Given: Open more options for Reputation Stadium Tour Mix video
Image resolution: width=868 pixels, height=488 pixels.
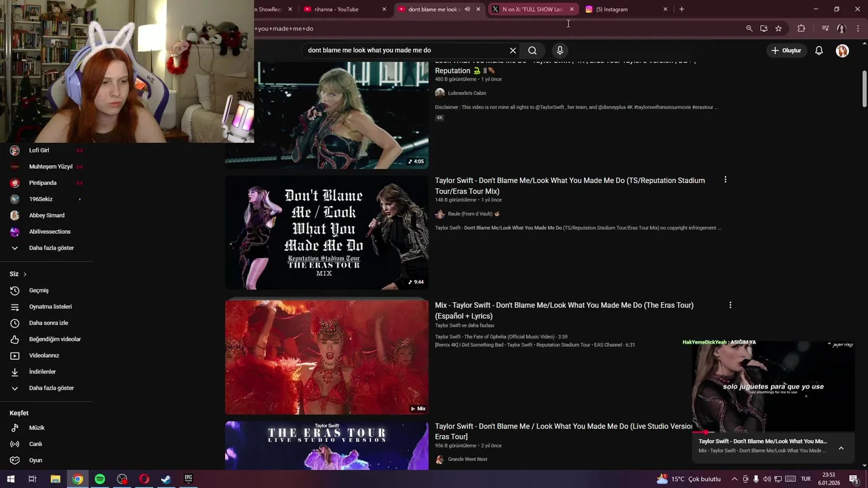Looking at the screenshot, I should (x=725, y=180).
